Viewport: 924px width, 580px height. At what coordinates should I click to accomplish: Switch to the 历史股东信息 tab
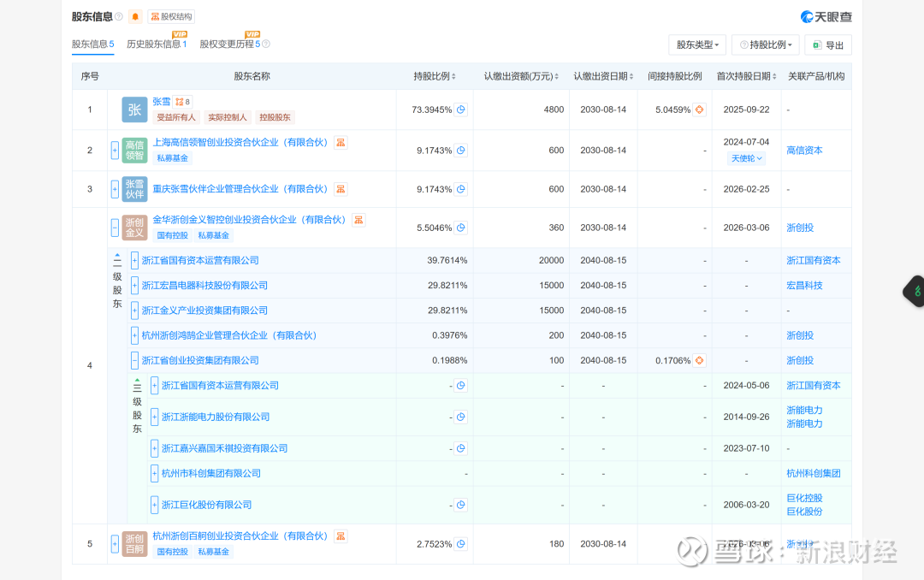pos(156,44)
